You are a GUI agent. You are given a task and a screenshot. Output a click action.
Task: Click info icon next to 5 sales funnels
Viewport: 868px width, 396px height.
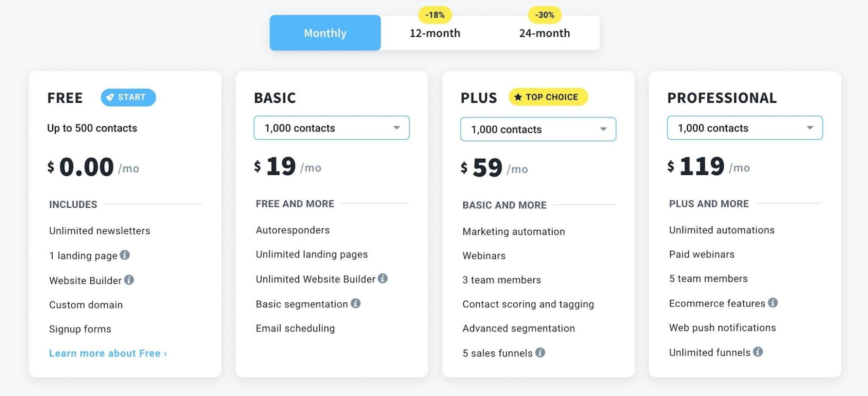point(540,352)
